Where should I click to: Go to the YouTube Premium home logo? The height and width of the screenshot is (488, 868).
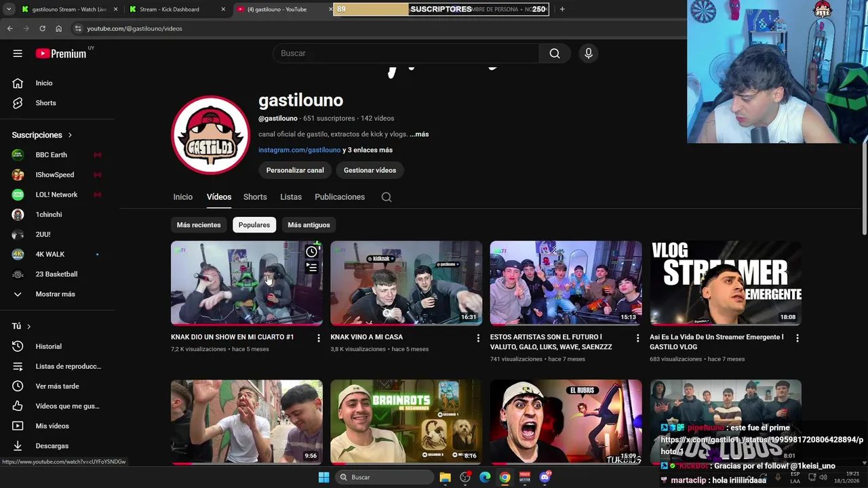61,54
